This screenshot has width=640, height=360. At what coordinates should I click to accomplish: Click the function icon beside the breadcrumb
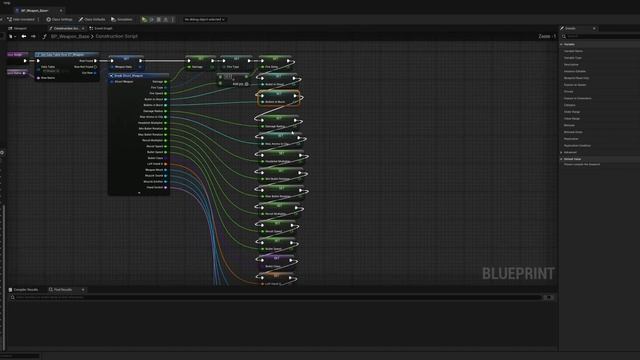pos(44,36)
